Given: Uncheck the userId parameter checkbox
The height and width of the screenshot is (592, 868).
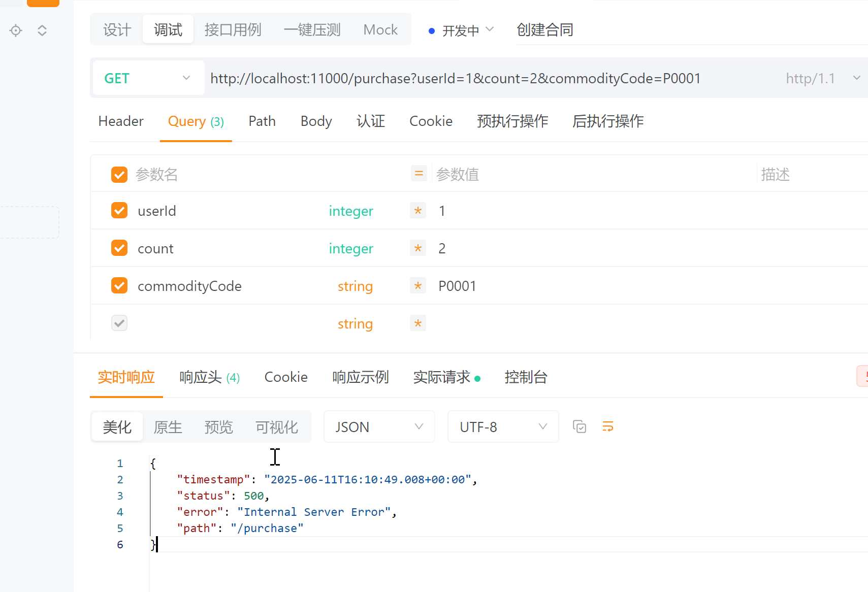Looking at the screenshot, I should point(119,210).
